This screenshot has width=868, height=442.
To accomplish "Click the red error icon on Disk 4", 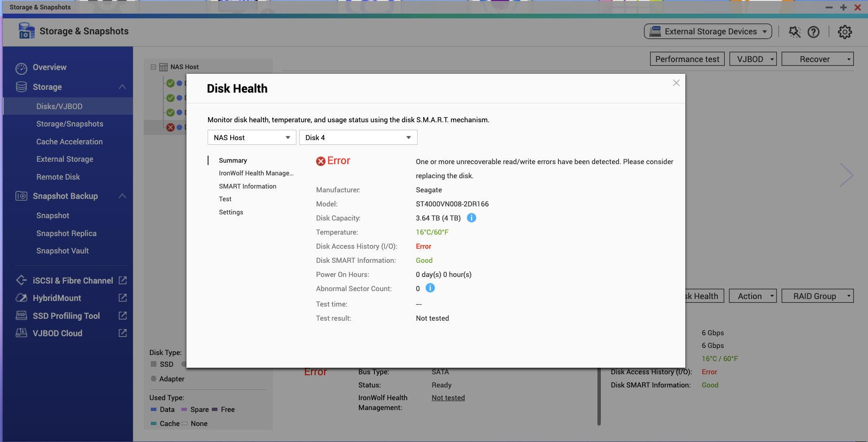I will pyautogui.click(x=170, y=127).
